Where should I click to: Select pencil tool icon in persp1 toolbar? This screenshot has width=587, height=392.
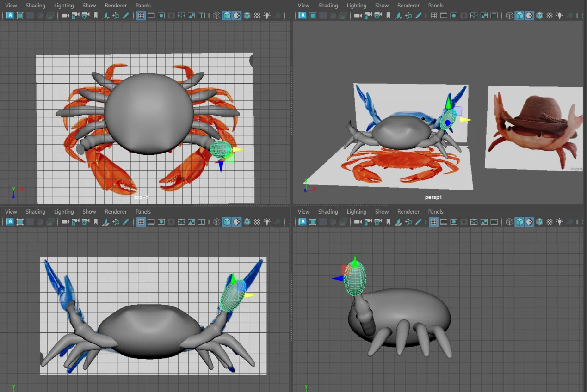418,15
